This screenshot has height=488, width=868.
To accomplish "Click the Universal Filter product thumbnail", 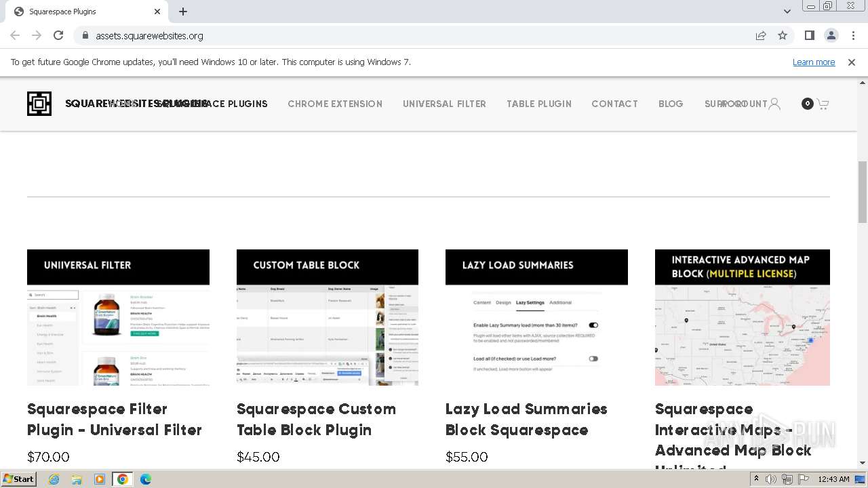I will 118,317.
